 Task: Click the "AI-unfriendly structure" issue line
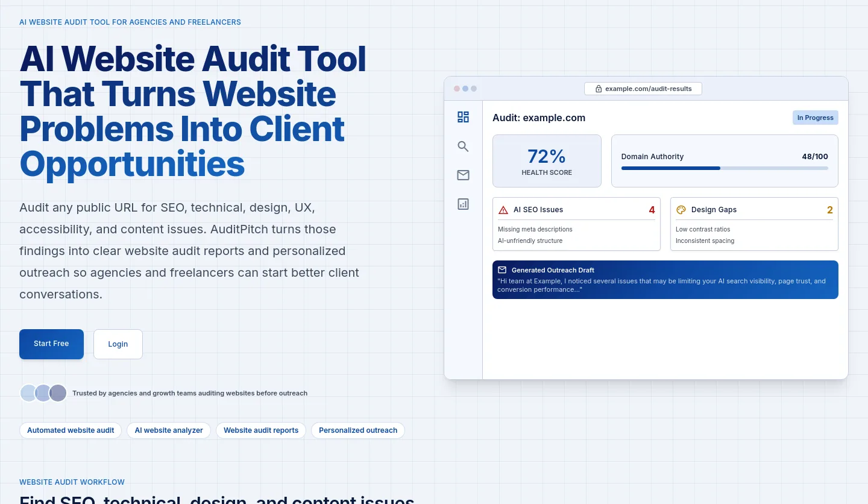click(x=530, y=241)
